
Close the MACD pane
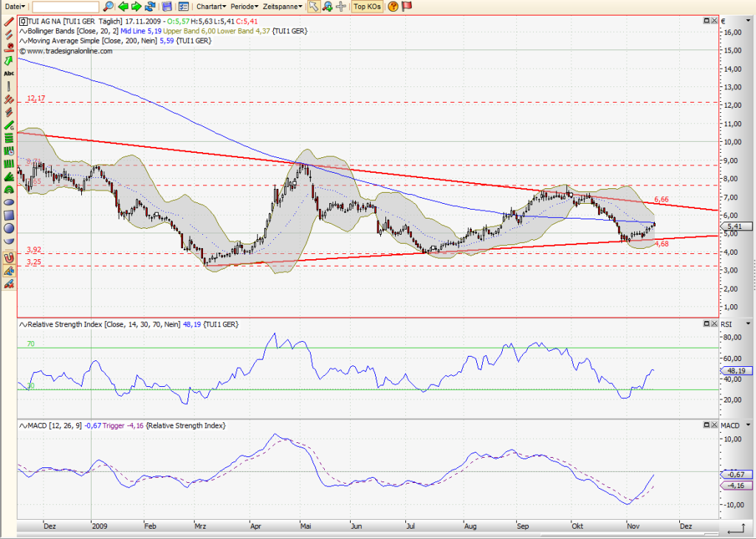coord(714,425)
